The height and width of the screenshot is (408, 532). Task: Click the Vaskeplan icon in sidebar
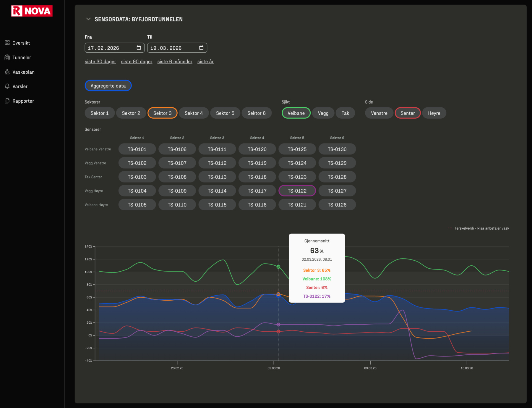(x=7, y=72)
